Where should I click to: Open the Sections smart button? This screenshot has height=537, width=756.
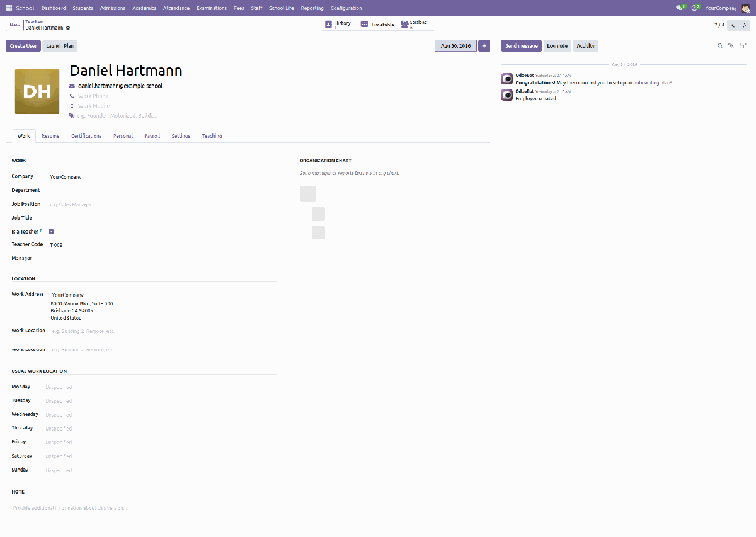415,25
